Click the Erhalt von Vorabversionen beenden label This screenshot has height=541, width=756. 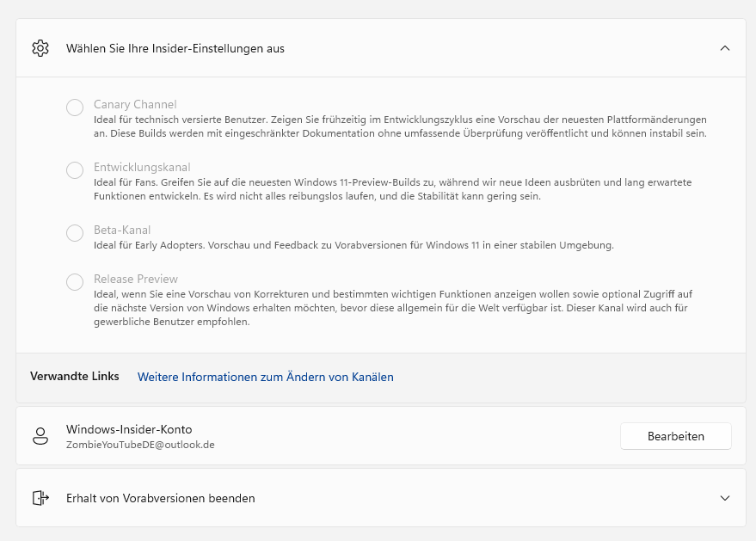(x=161, y=498)
